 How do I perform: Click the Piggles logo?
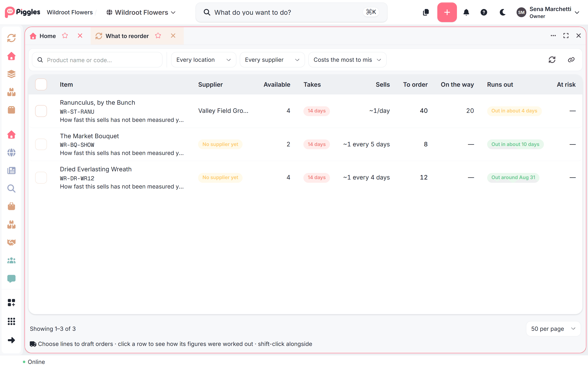pyautogui.click(x=23, y=12)
